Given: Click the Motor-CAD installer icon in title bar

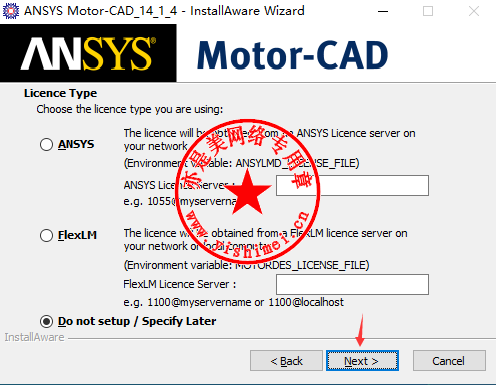Looking at the screenshot, I should tap(11, 11).
